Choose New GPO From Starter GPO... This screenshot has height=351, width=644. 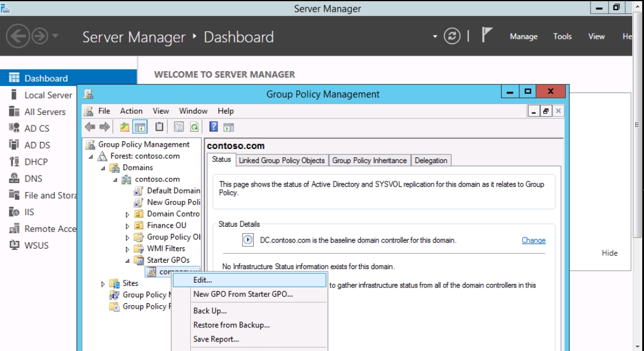(250, 294)
